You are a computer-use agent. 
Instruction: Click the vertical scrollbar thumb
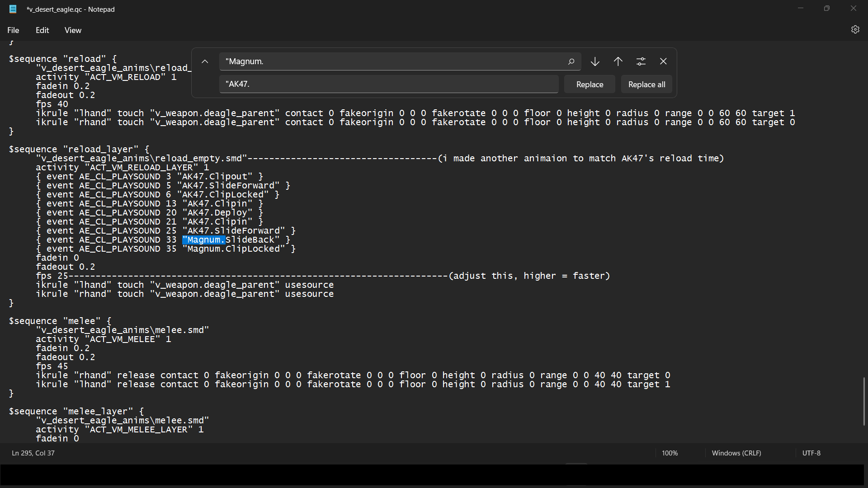tap(864, 401)
